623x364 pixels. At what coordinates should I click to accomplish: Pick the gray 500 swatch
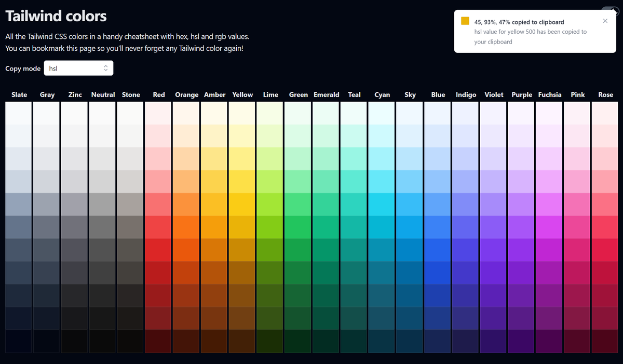(47, 227)
